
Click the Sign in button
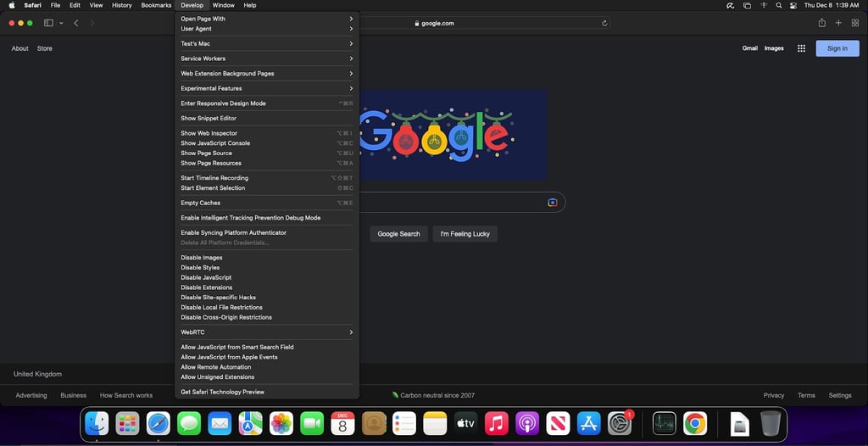coord(837,48)
